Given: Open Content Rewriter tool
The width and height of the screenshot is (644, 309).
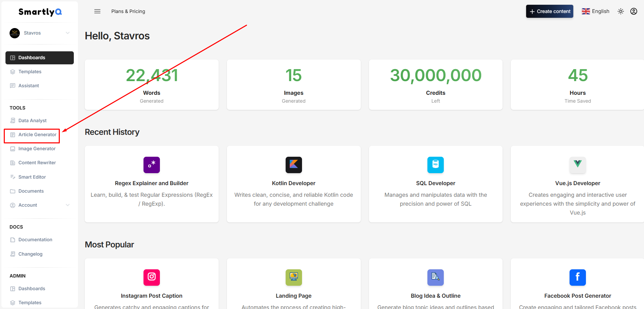Looking at the screenshot, I should (40, 163).
